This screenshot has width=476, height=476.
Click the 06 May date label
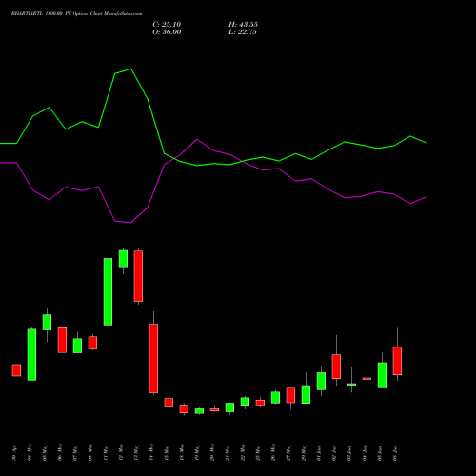(60, 453)
